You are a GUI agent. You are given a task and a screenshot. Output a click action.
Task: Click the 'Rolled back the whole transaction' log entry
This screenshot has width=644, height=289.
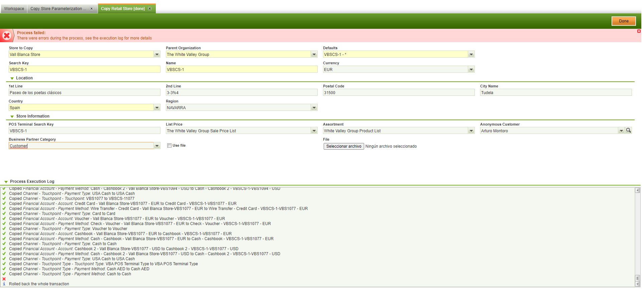click(x=39, y=284)
